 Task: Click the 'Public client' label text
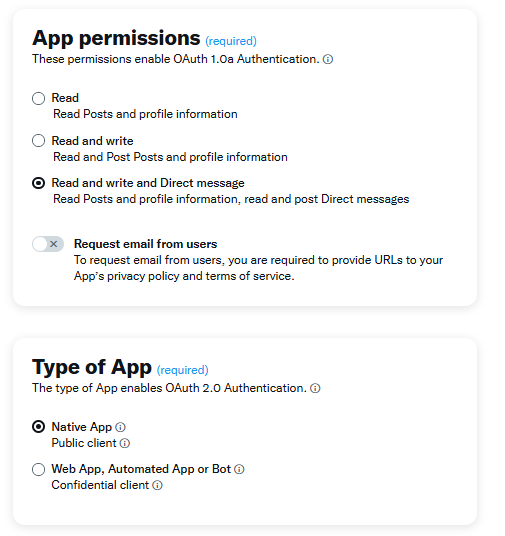pyautogui.click(x=84, y=443)
